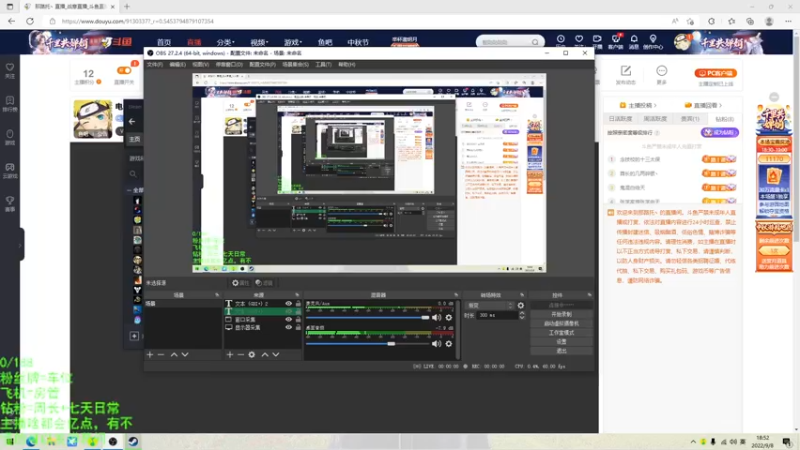
Task: Open Douyu messages bell icon
Action: point(634,41)
